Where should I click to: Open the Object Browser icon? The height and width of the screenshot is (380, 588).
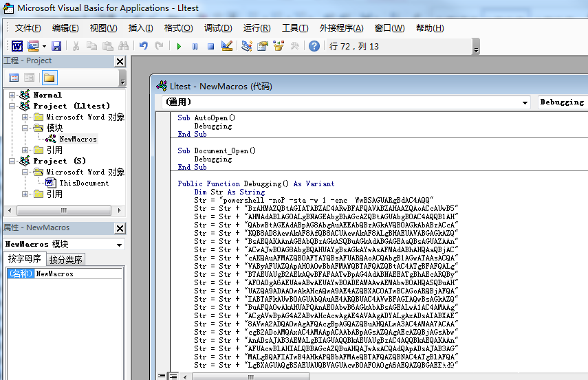(279, 46)
